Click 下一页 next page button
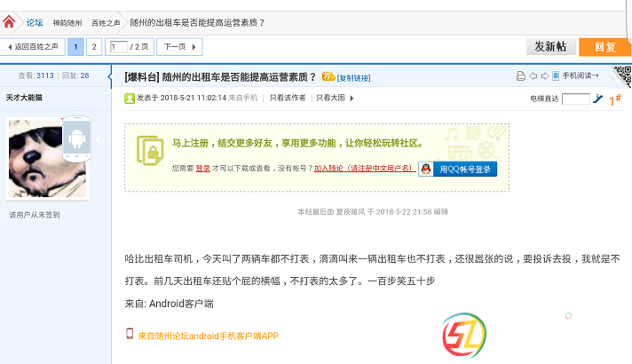Viewport: 632px width, 364px height. click(x=179, y=46)
